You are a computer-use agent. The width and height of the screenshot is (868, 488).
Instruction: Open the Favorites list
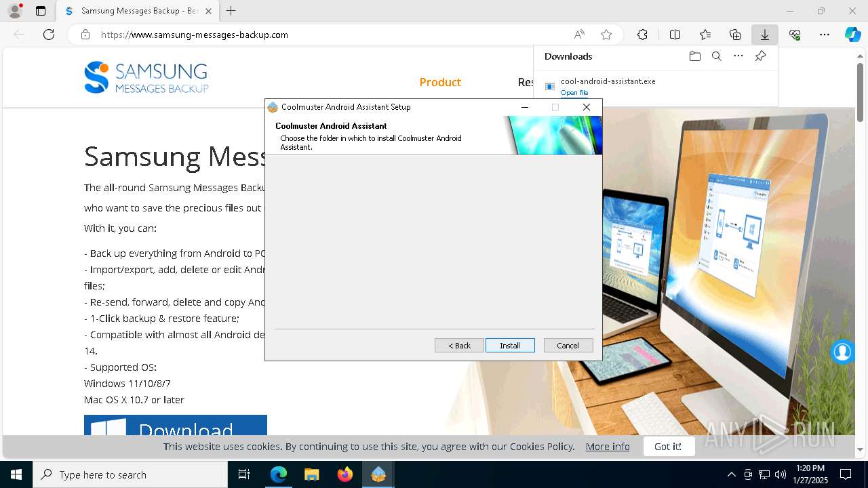pyautogui.click(x=705, y=35)
